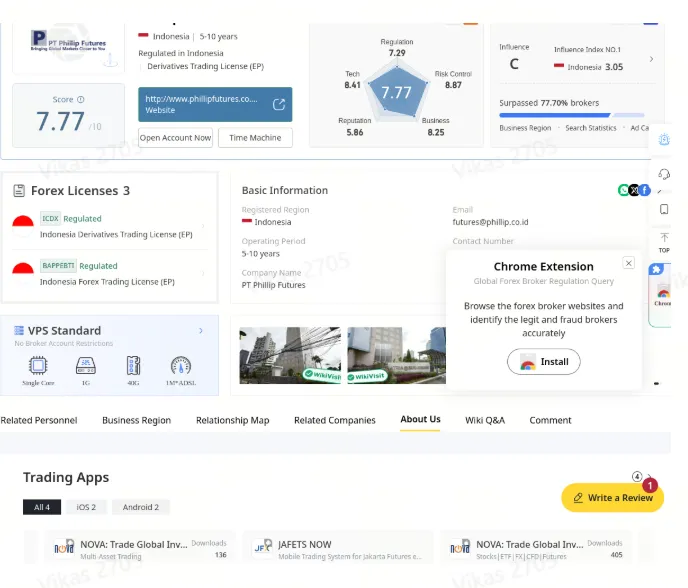This screenshot has width=688, height=588.
Task: Expand the ICDX license chevron
Action: click(203, 226)
